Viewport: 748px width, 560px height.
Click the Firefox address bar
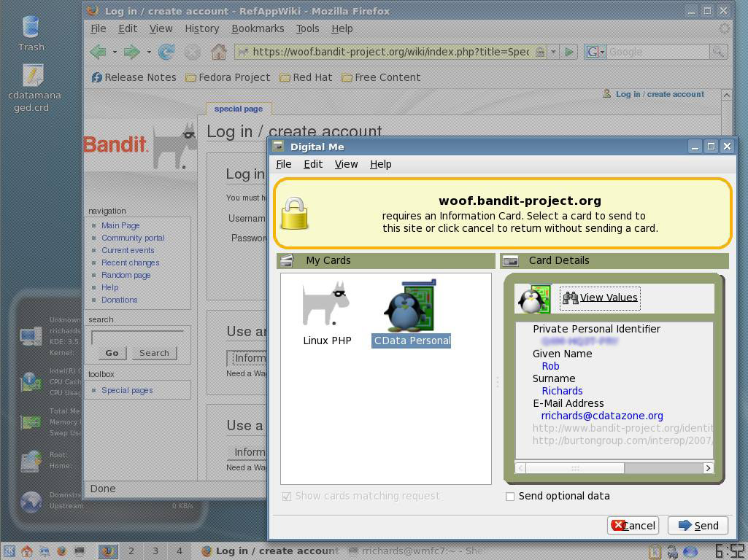coord(390,52)
